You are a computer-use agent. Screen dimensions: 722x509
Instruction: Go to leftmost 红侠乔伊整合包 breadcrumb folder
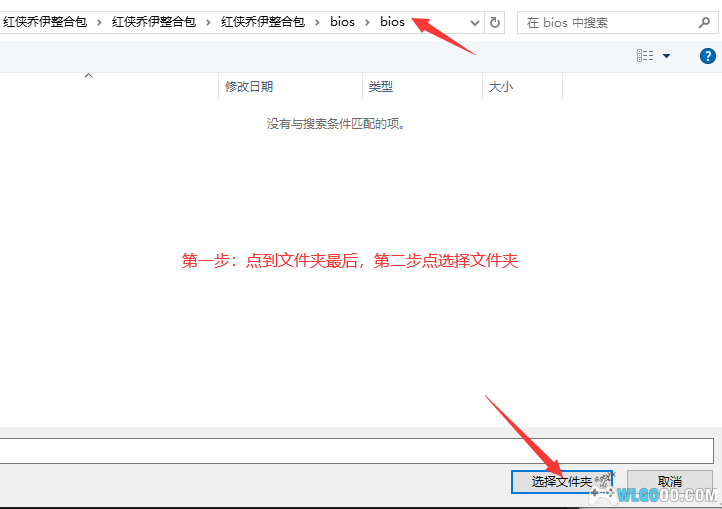point(44,22)
